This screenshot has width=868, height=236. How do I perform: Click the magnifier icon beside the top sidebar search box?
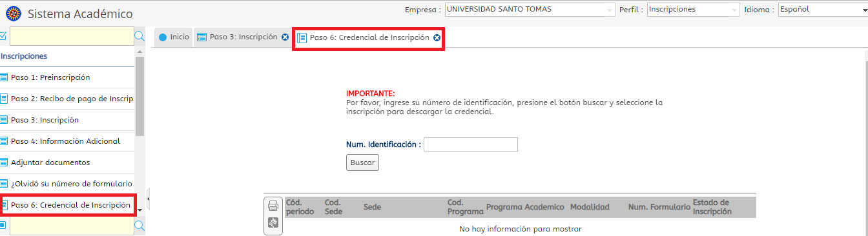point(139,37)
